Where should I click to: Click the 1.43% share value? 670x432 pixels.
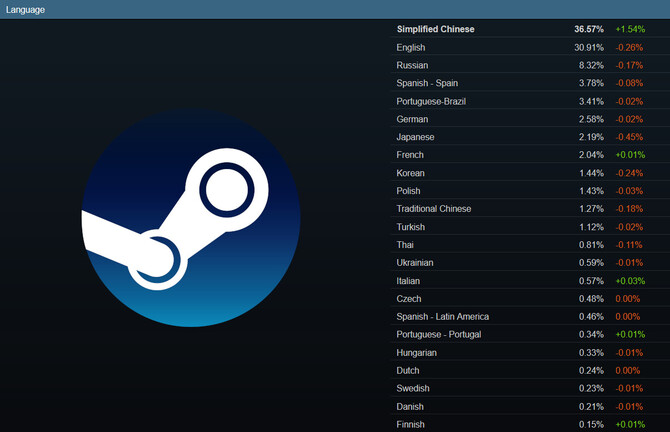(x=591, y=191)
